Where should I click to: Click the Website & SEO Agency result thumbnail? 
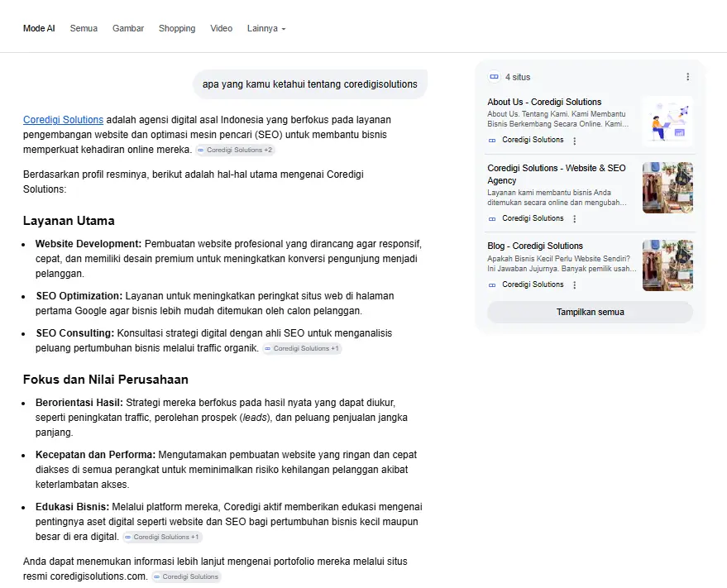(x=667, y=188)
